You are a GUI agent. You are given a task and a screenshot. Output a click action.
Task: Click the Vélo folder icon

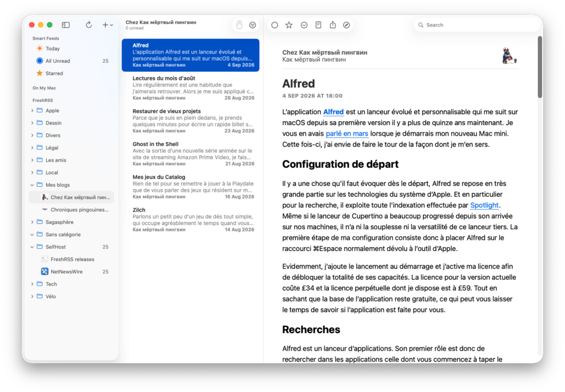(x=40, y=296)
